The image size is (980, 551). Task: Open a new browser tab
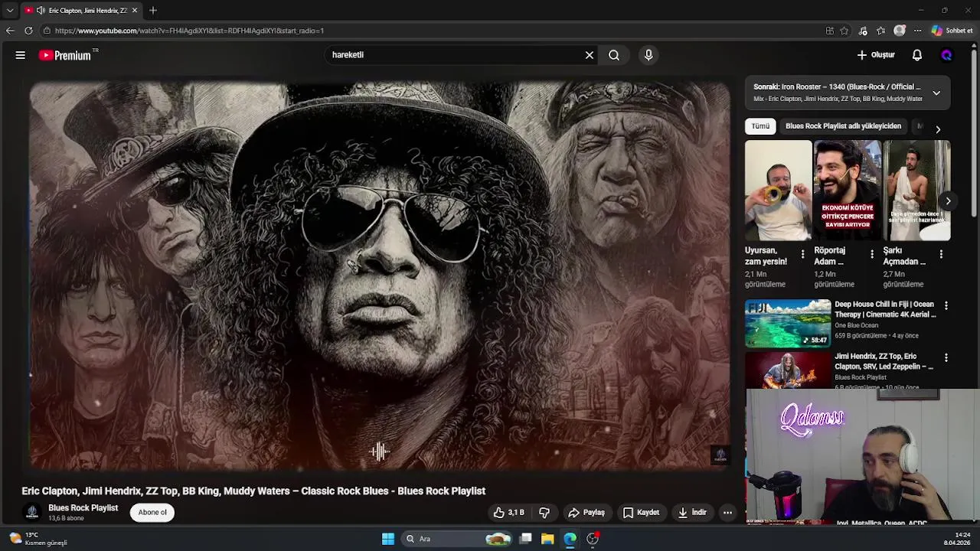tap(153, 11)
